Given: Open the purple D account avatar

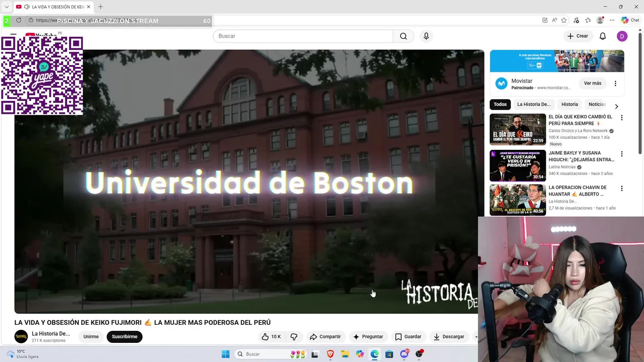Looking at the screenshot, I should pos(622,36).
